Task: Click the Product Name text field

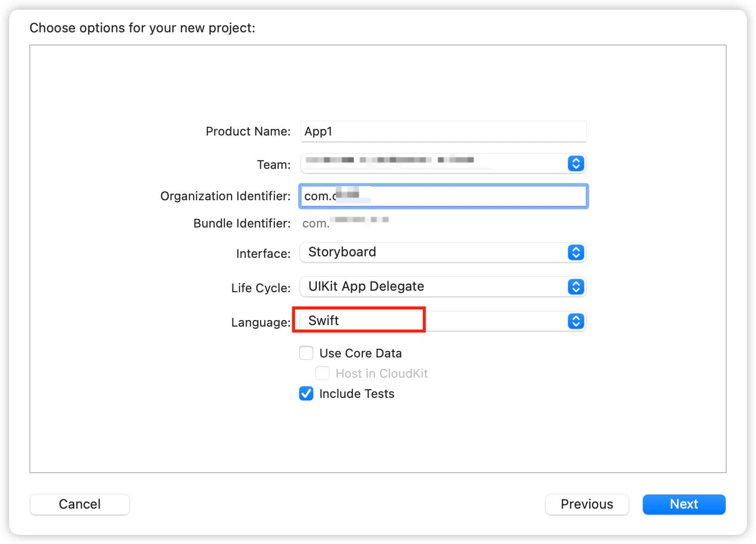Action: (443, 131)
